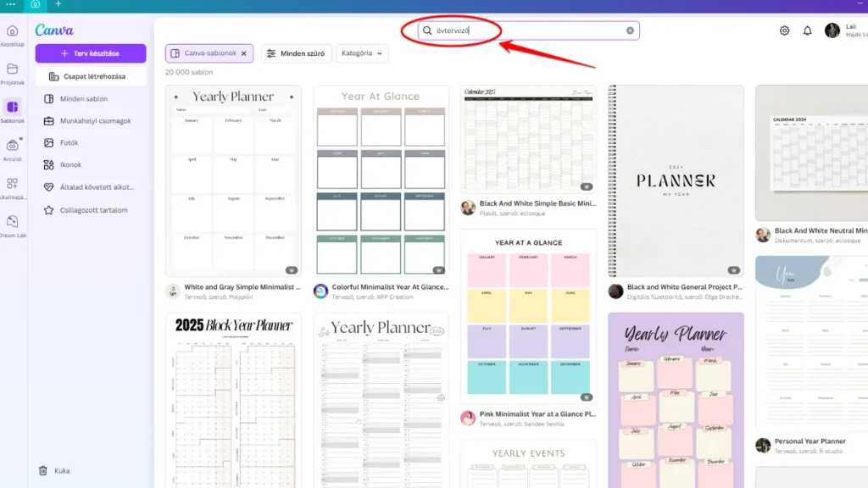Viewport: 868px width, 488px height.
Task: Open settings gear icon
Action: click(x=784, y=30)
